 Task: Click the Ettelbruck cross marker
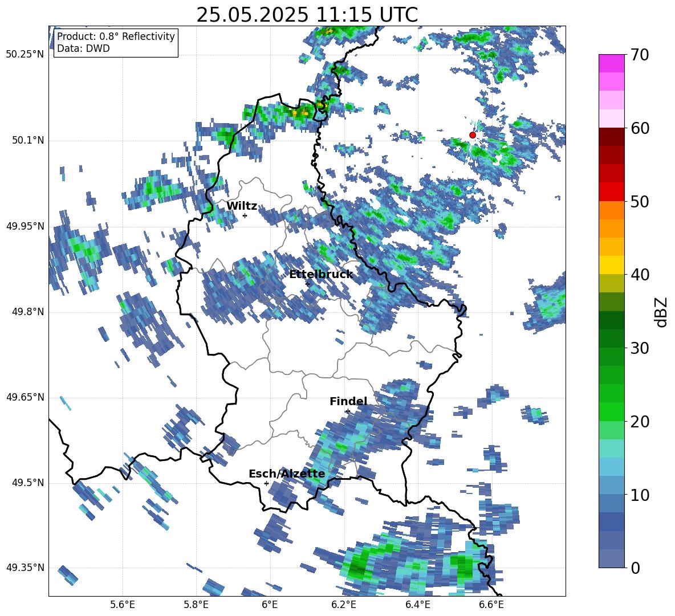[x=307, y=284]
